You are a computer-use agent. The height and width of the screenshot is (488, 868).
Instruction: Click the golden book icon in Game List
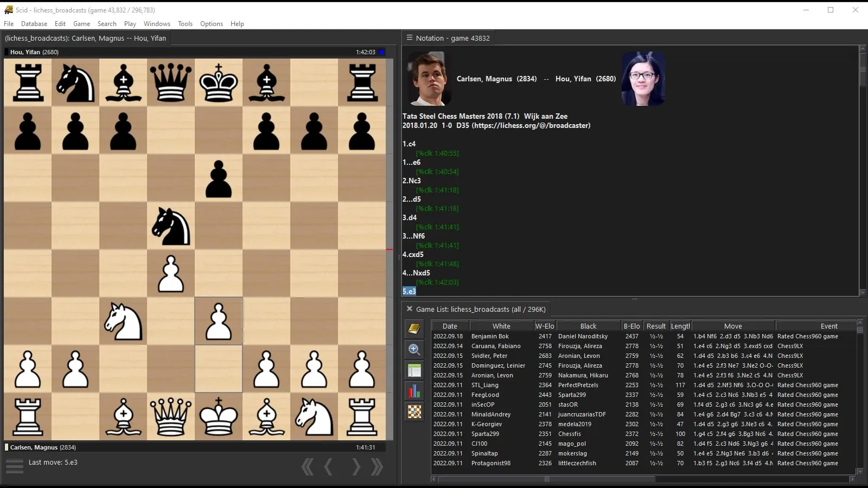coord(414,329)
